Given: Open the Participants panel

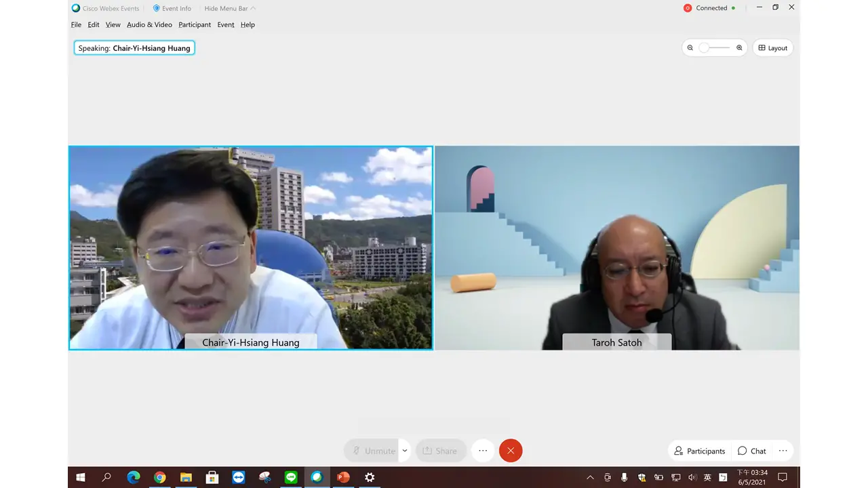Looking at the screenshot, I should tap(699, 451).
